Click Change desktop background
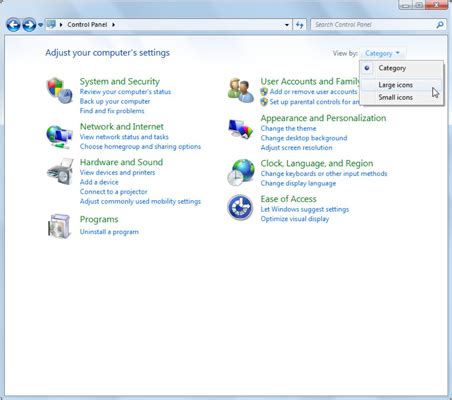 [304, 138]
